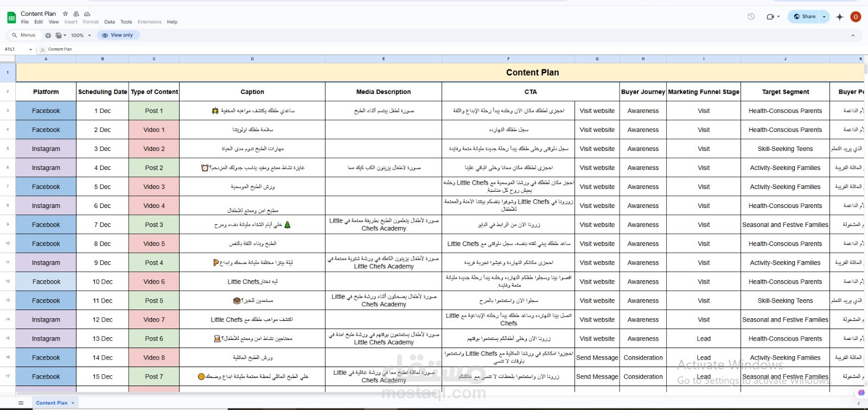Open Gemini sparkle assistant
The width and height of the screenshot is (868, 410).
coord(840,17)
